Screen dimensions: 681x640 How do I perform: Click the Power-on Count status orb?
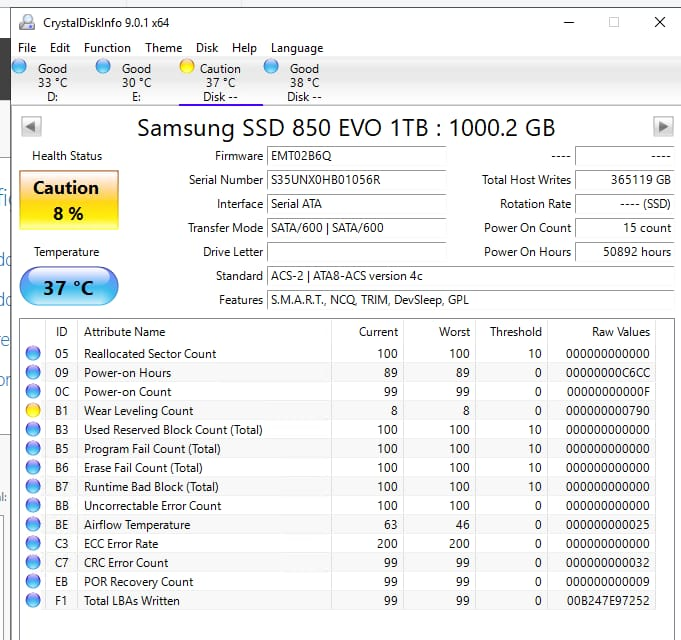click(33, 391)
